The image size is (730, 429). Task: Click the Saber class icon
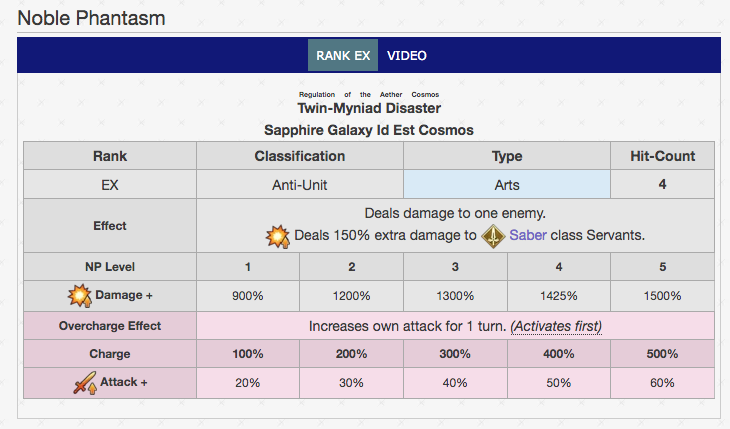click(x=492, y=237)
